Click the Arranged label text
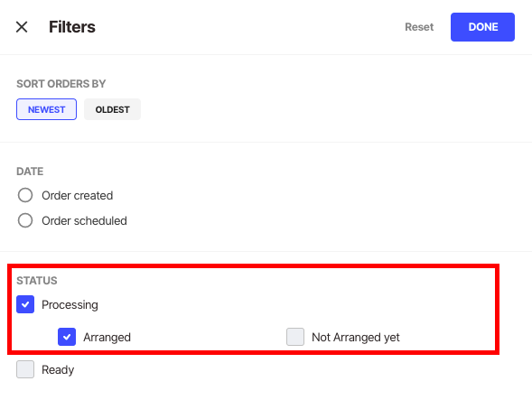This screenshot has width=532, height=400. click(107, 337)
